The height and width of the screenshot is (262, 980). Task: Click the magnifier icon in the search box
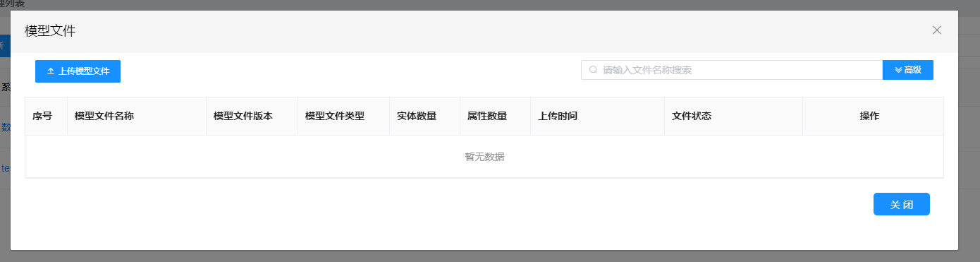pyautogui.click(x=593, y=70)
